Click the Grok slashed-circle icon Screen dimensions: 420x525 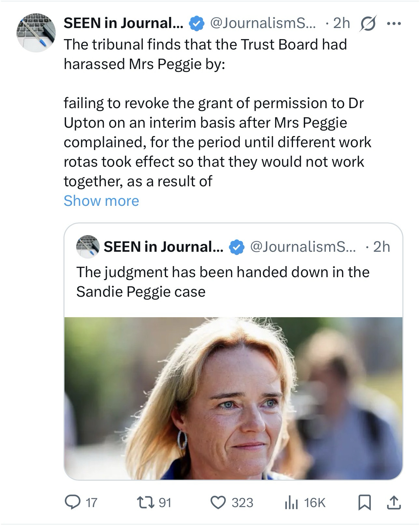(x=366, y=23)
